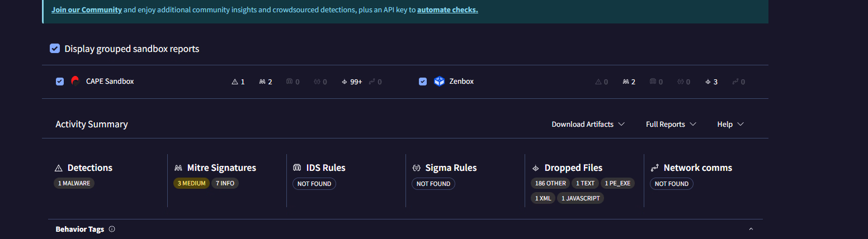Screen dimensions: 868x239
Task: Open the Help menu
Action: [730, 124]
